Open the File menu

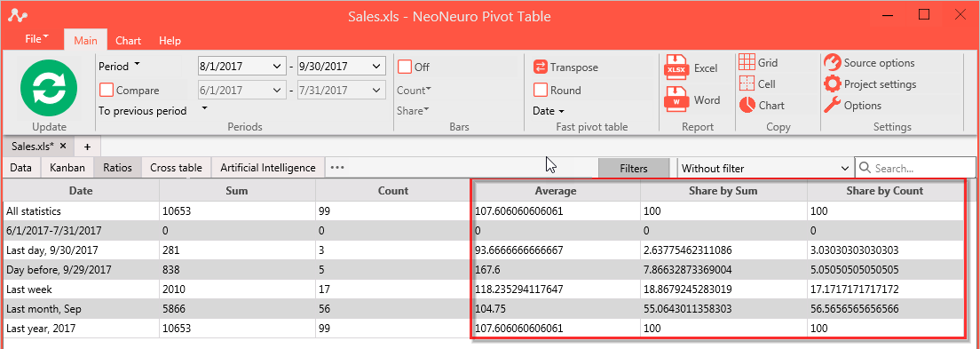tap(36, 39)
